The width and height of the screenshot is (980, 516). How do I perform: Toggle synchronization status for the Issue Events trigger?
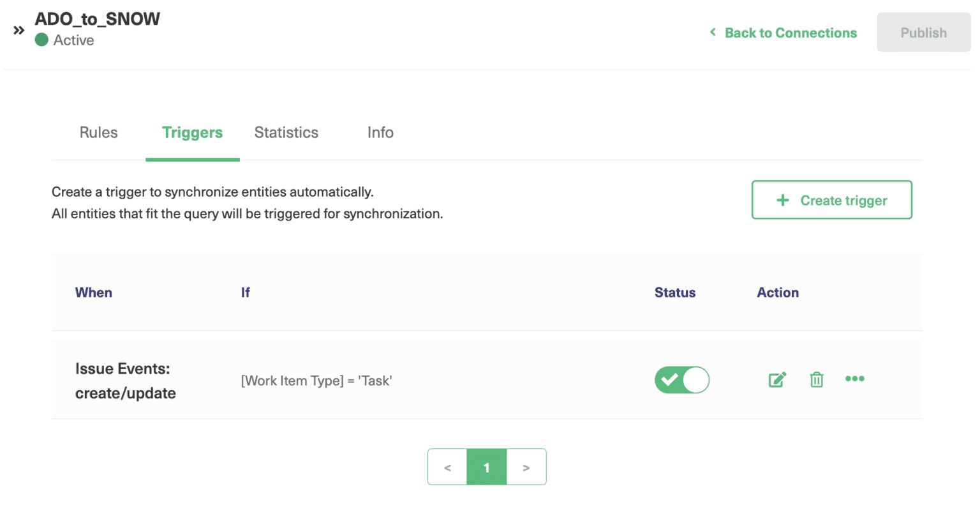pyautogui.click(x=681, y=379)
